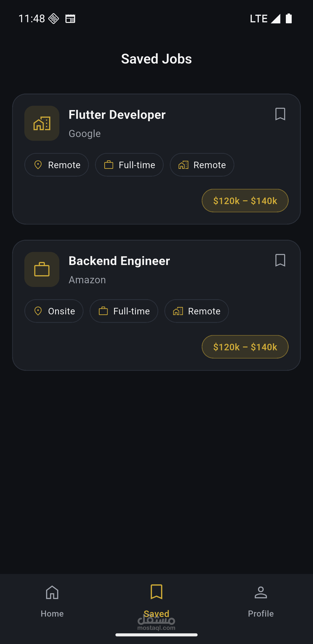The image size is (313, 644).
Task: Click the Flutter Developer job title
Action: [x=117, y=115]
